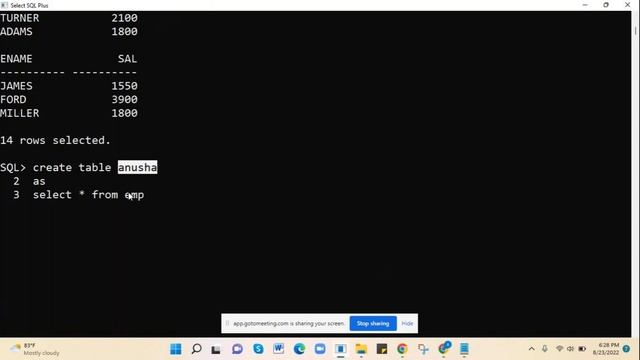Image resolution: width=640 pixels, height=360 pixels.
Task: Click Stop sharing button
Action: point(373,324)
